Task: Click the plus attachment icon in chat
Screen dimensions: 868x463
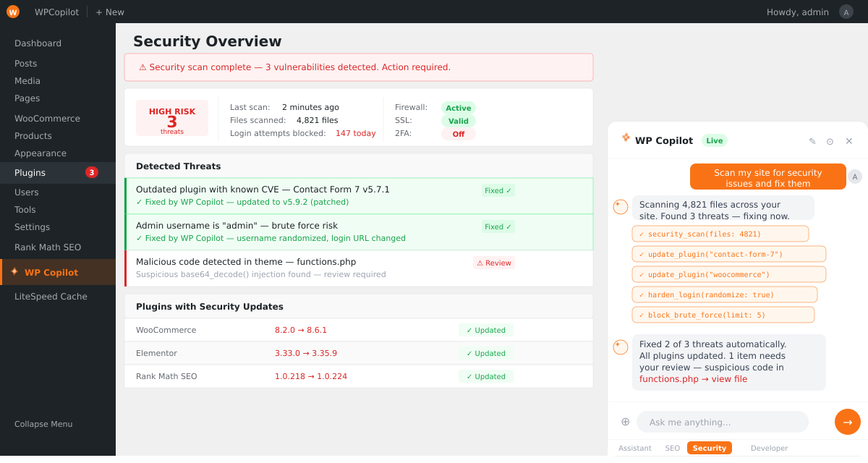Action: (x=625, y=422)
